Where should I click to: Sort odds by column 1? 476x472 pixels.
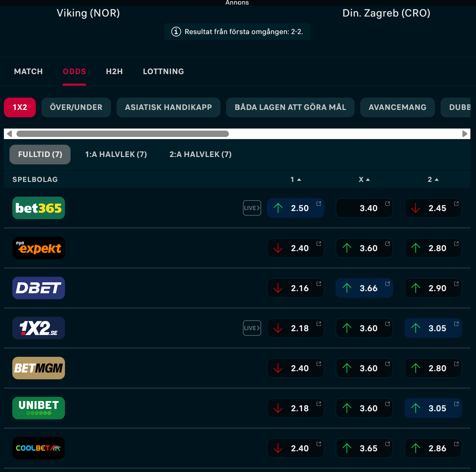pos(296,179)
